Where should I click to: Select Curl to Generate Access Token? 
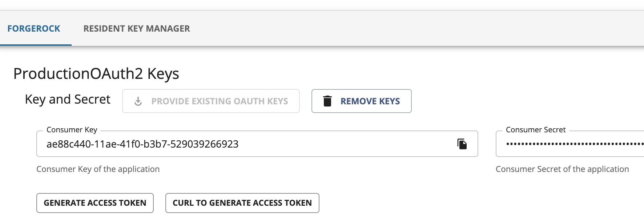coord(242,203)
